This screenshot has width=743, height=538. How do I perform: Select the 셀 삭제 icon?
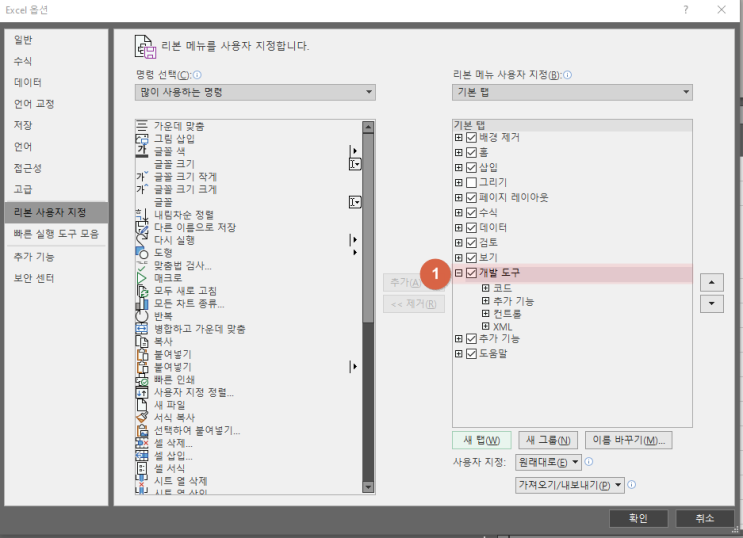click(142, 443)
